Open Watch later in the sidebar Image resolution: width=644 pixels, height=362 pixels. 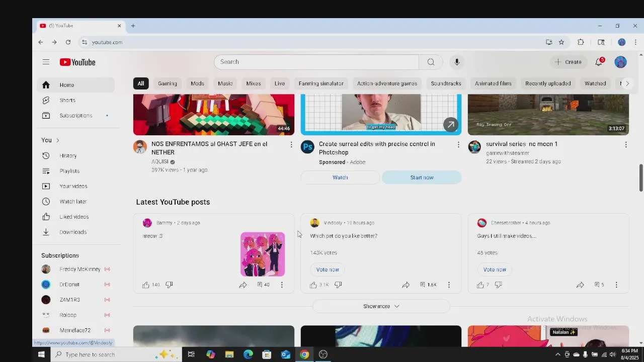coord(75,202)
